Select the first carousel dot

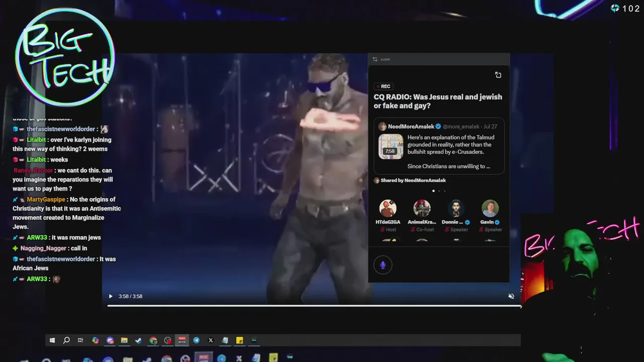pos(433,191)
